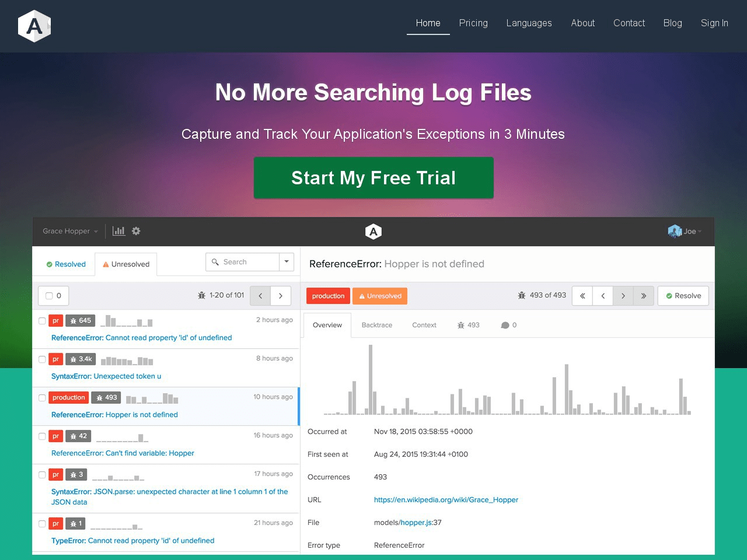Image resolution: width=747 pixels, height=560 pixels.
Task: Open the occurrences tab showing bug icon 493
Action: (468, 325)
